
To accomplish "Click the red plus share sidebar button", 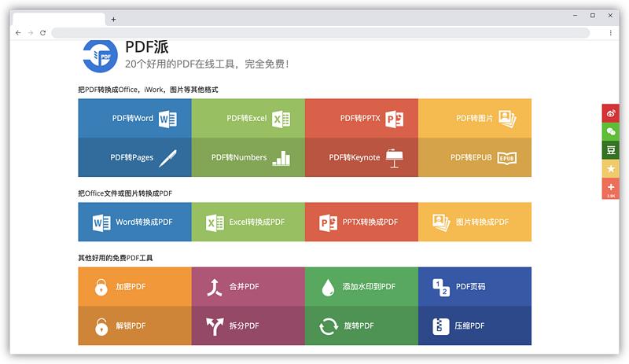I will [611, 188].
